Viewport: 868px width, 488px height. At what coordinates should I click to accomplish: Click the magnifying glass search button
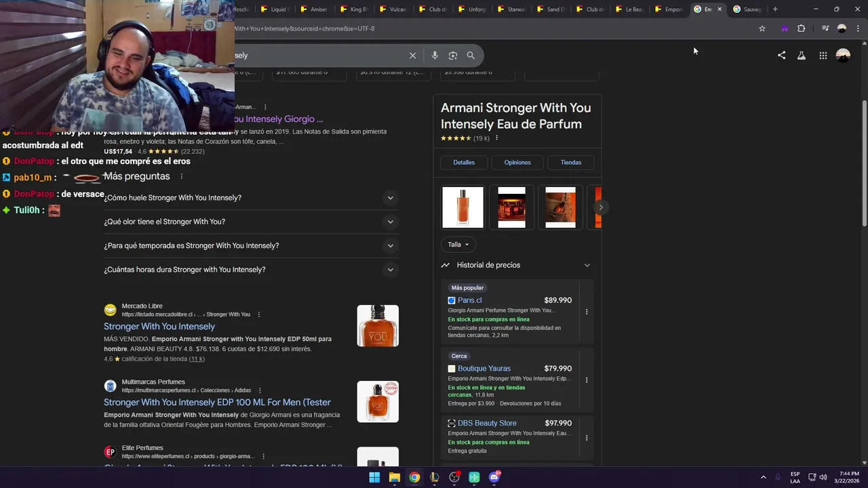471,56
